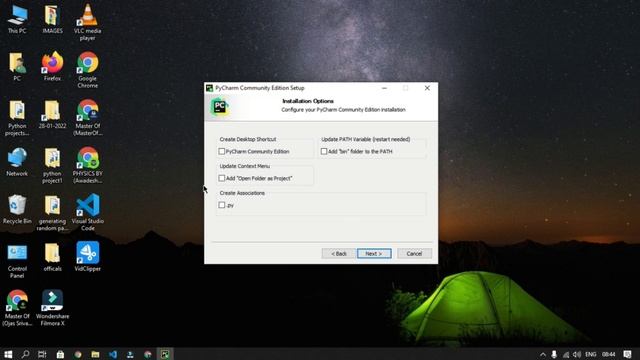
Task: Launch Visual Studio Code desktop shortcut
Action: [87, 213]
